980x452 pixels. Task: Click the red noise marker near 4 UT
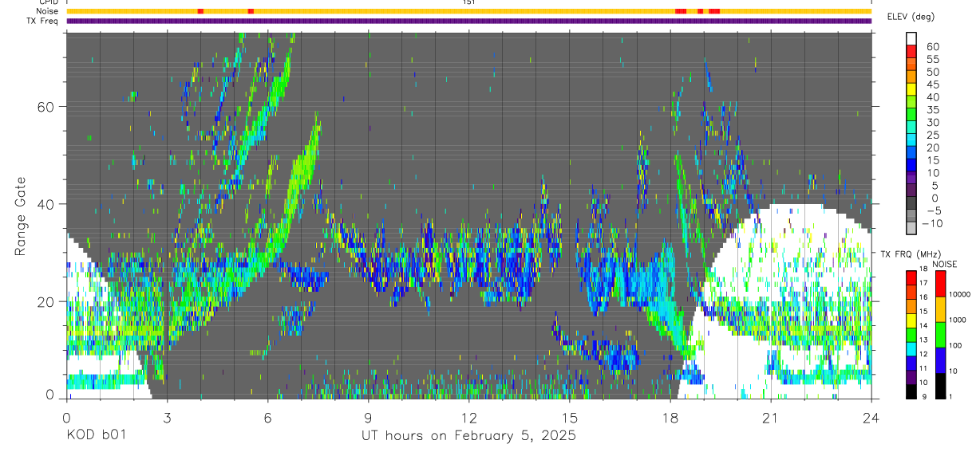pyautogui.click(x=200, y=11)
